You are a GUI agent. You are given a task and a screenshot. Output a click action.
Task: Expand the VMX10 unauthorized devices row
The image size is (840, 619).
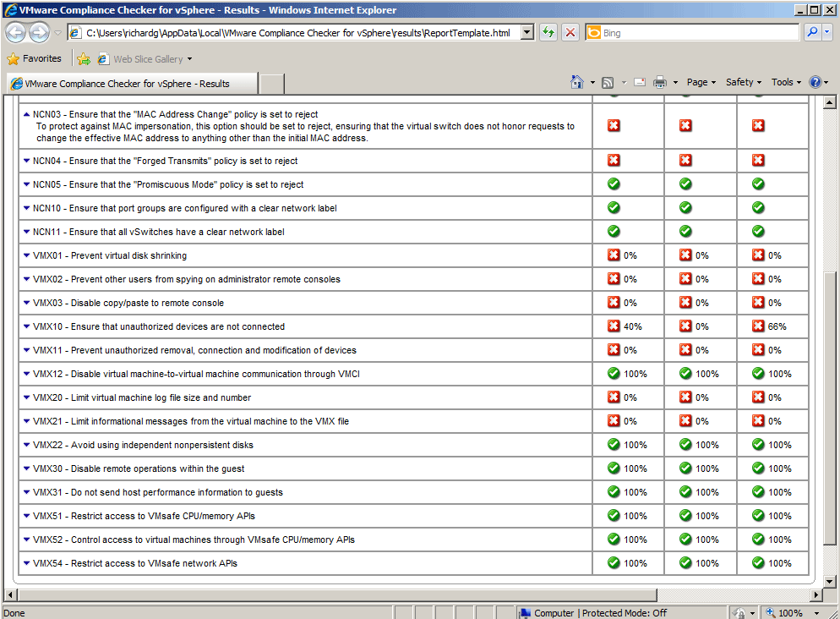coord(26,326)
